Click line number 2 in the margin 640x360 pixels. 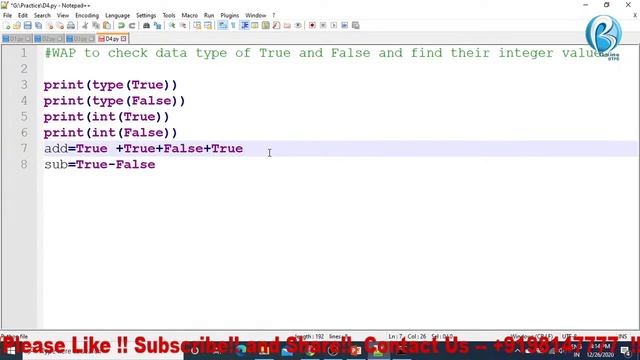coord(24,69)
